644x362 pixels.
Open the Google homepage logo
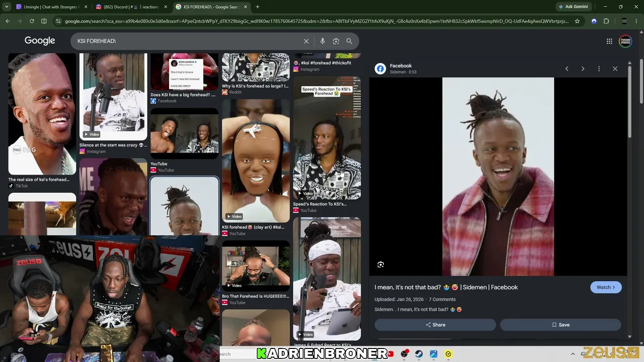pyautogui.click(x=40, y=41)
